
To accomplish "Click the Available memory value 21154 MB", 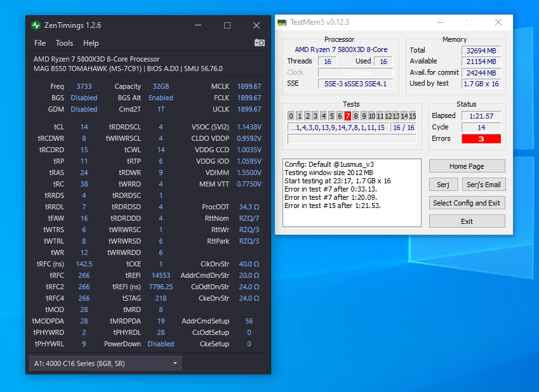I will click(x=481, y=62).
